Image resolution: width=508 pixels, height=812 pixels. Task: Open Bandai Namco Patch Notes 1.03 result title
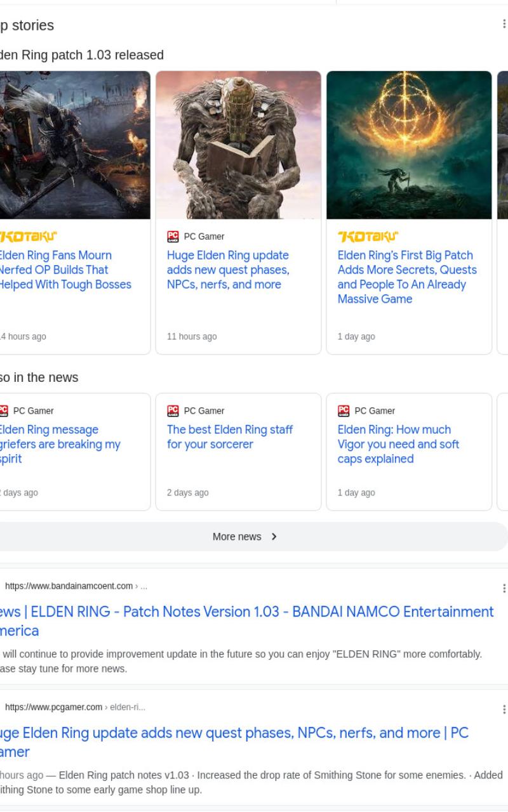(246, 621)
